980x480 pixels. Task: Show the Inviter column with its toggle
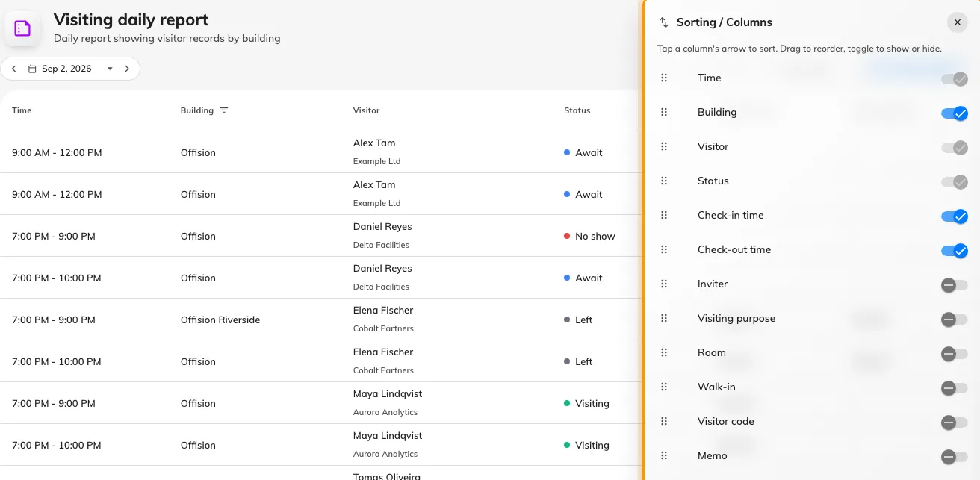point(955,284)
